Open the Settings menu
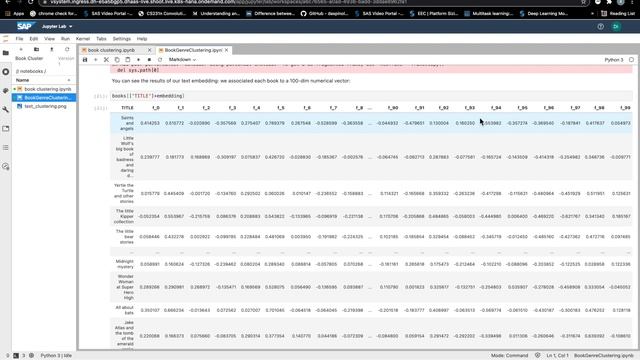Screen dimensions: 640x360 point(122,39)
